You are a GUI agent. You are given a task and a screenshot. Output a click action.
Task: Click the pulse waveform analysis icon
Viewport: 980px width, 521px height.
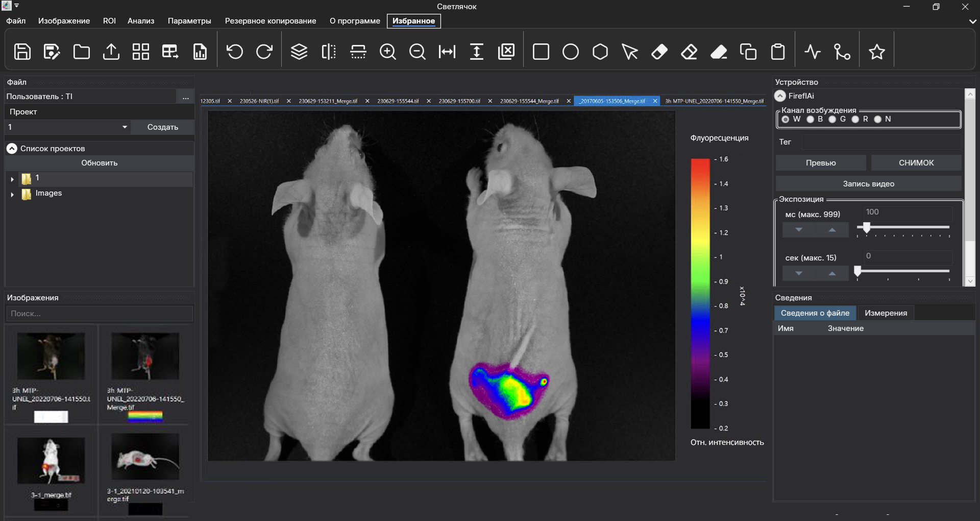point(813,52)
